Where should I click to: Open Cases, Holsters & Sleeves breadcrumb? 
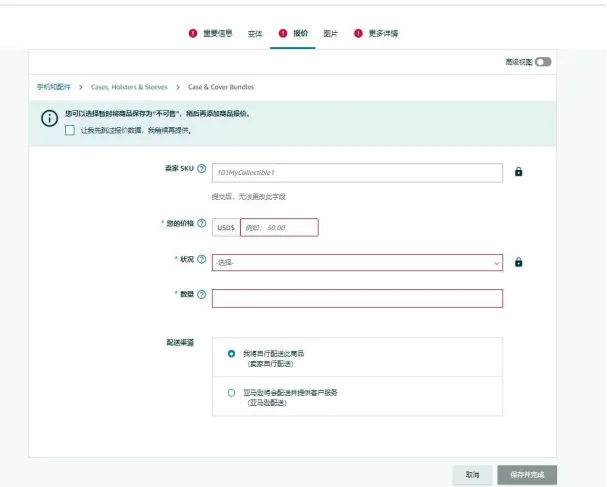pyautogui.click(x=129, y=87)
